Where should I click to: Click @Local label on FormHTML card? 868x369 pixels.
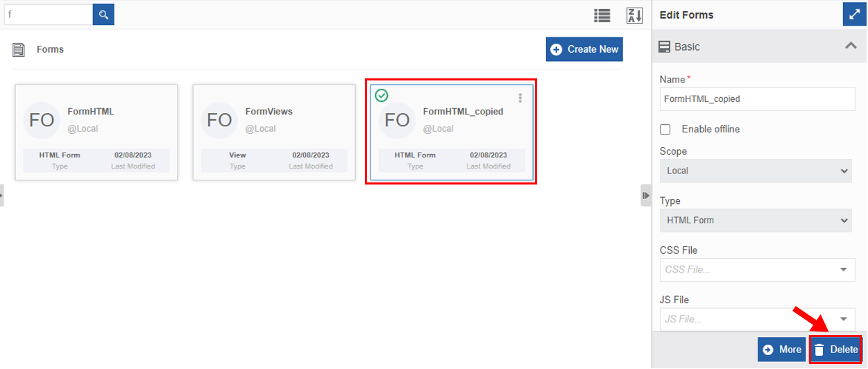point(83,128)
